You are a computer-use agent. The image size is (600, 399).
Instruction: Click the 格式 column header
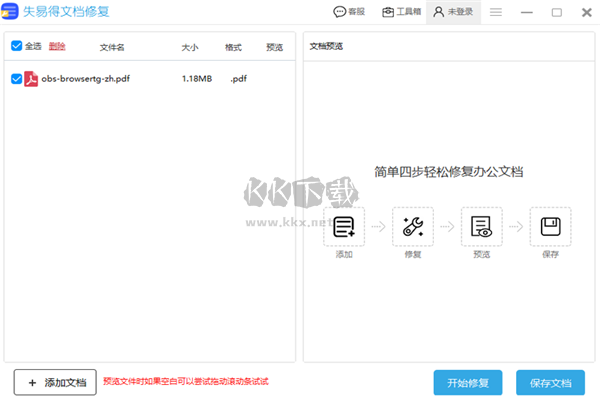[x=233, y=47]
